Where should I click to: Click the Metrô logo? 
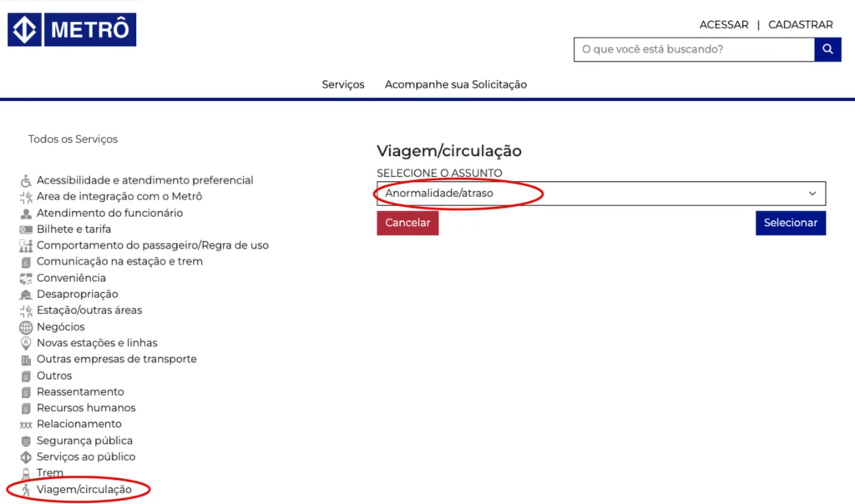coord(72,30)
